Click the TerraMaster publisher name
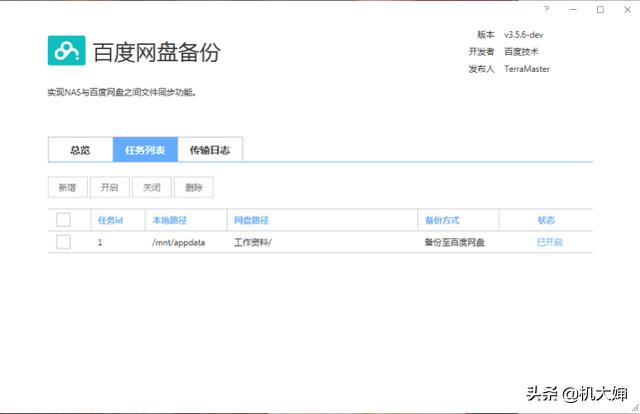The width and height of the screenshot is (640, 414). pos(527,69)
